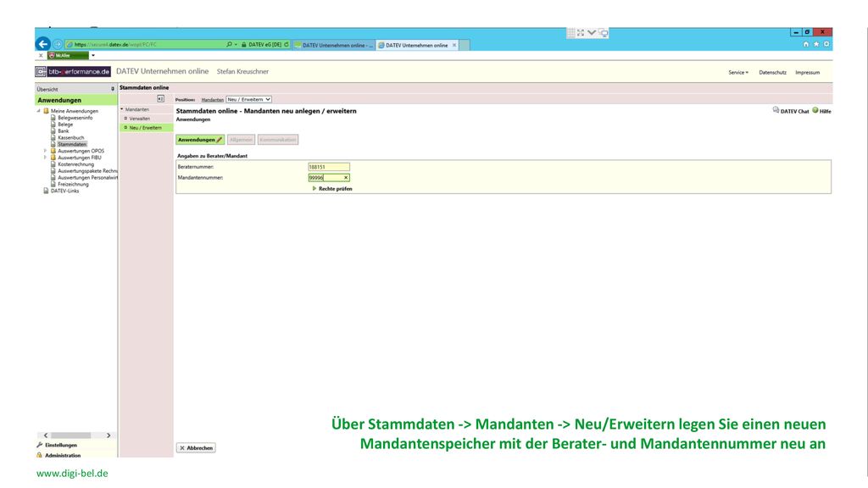This screenshot has height=488, width=868.
Task: Open DATEV-Links in the tree
Action: [64, 191]
